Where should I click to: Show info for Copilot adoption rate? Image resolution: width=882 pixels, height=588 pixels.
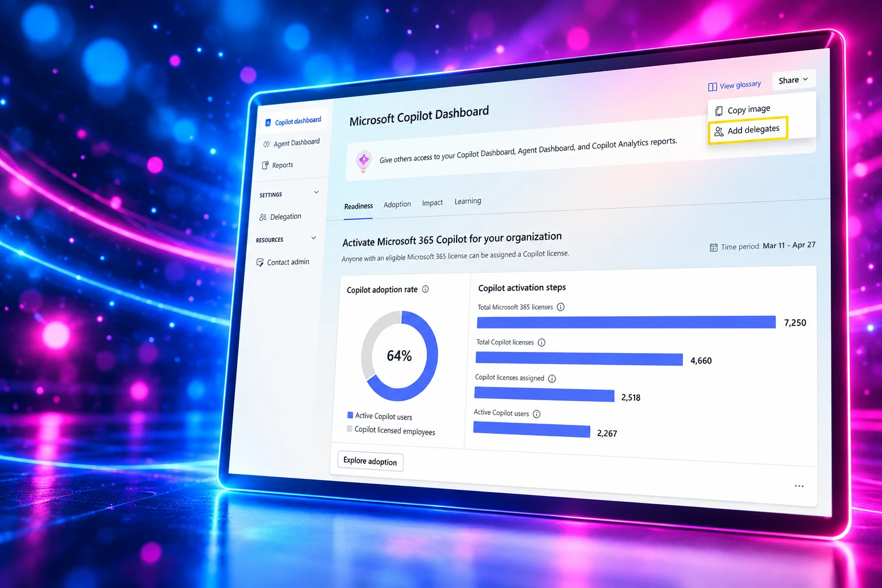point(425,289)
